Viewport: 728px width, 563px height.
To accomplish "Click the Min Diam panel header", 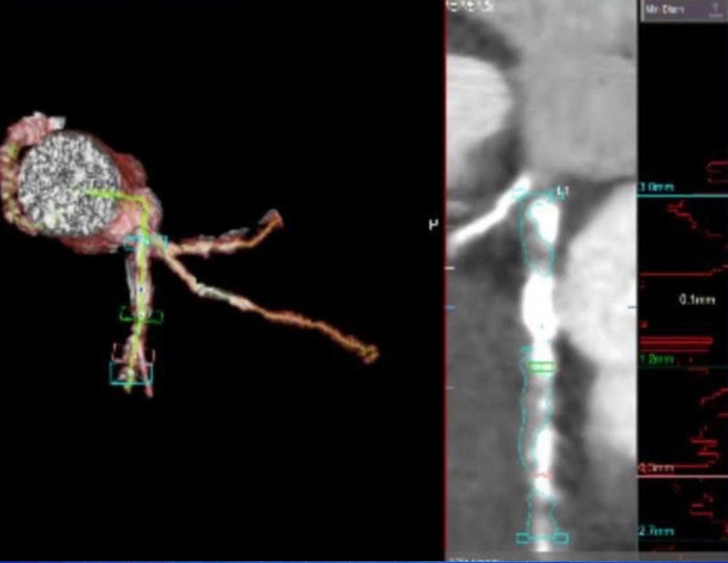I will pyautogui.click(x=683, y=11).
